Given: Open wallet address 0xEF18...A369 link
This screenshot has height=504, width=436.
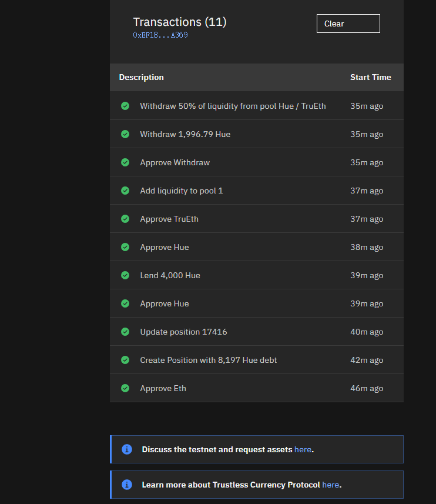Looking at the screenshot, I should [x=160, y=35].
